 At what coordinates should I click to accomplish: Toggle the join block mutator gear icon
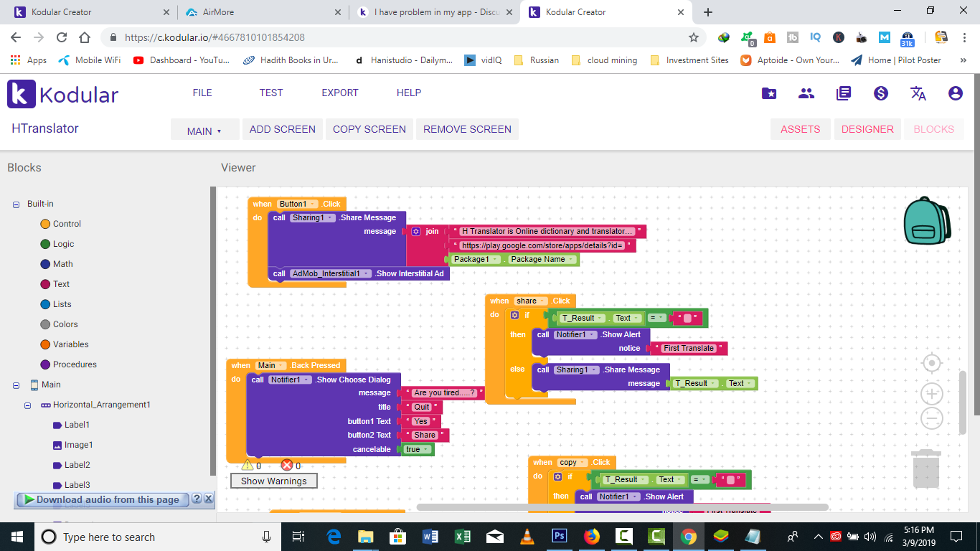click(x=416, y=231)
